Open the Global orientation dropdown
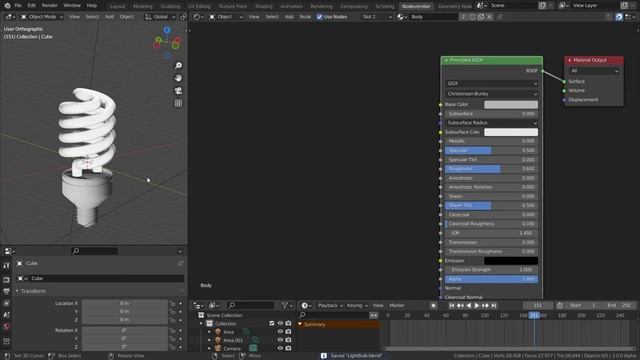Image resolution: width=640 pixels, height=360 pixels. pos(160,17)
